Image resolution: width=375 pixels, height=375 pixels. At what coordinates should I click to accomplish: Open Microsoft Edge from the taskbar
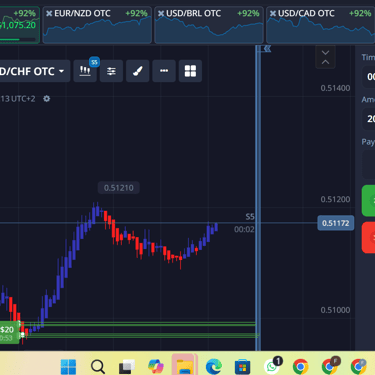coord(214,367)
